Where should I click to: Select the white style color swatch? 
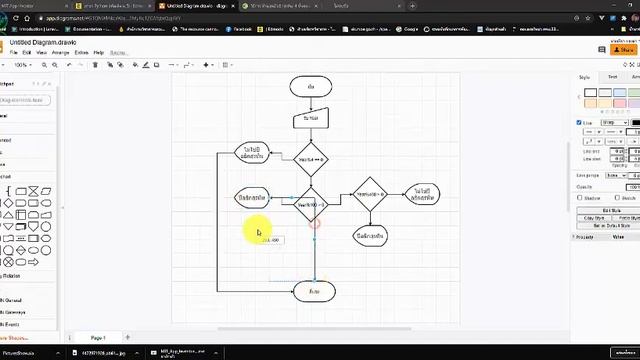pos(590,93)
